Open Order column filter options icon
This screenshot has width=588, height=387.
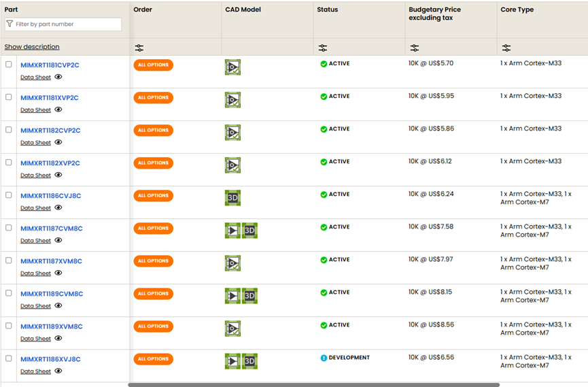pyautogui.click(x=139, y=48)
